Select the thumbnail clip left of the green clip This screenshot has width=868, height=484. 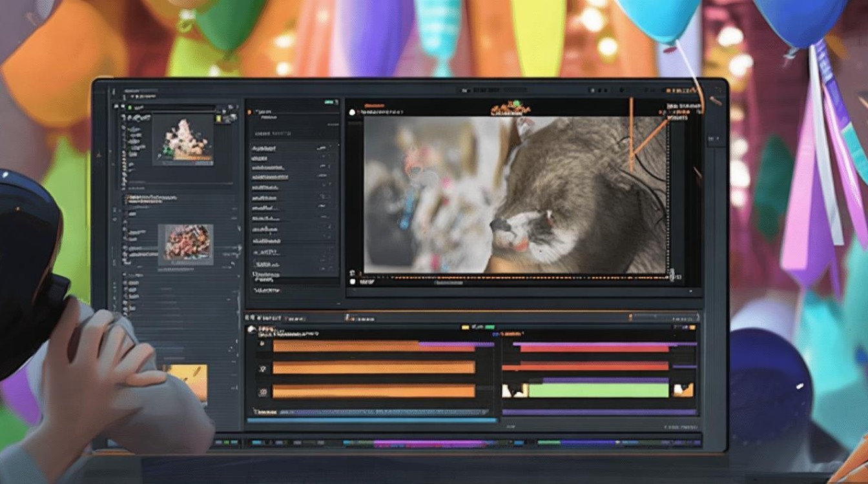[515, 390]
